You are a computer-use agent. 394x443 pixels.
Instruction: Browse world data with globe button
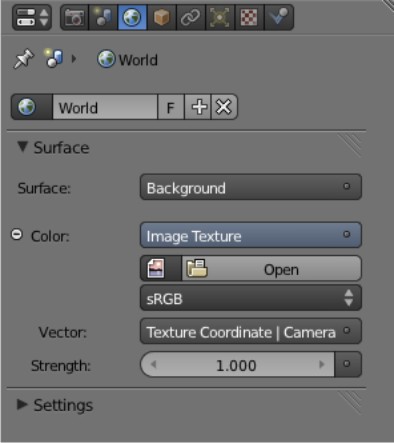(32, 107)
